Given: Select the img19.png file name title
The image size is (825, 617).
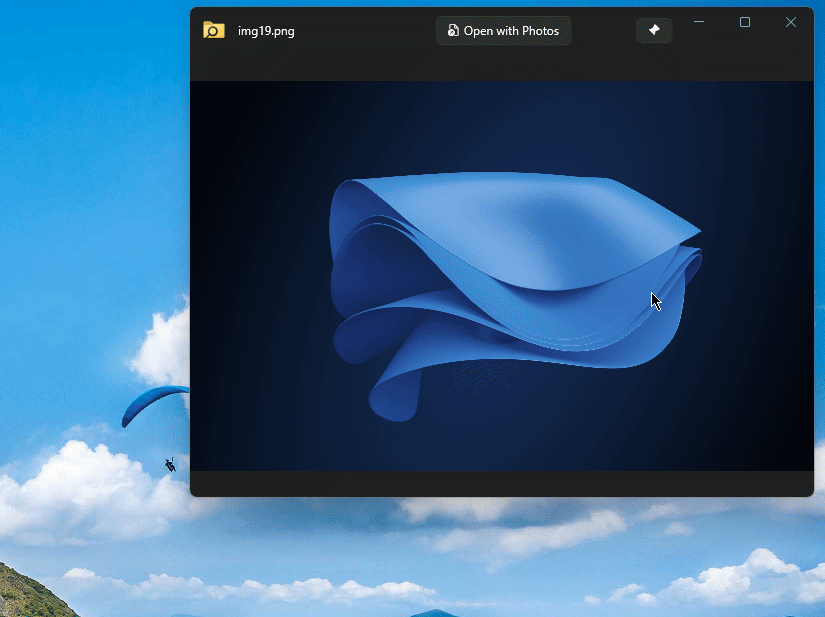Looking at the screenshot, I should coord(266,31).
